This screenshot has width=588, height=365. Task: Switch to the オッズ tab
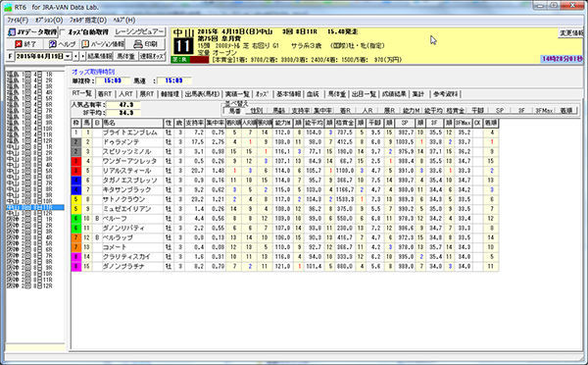[x=262, y=94]
